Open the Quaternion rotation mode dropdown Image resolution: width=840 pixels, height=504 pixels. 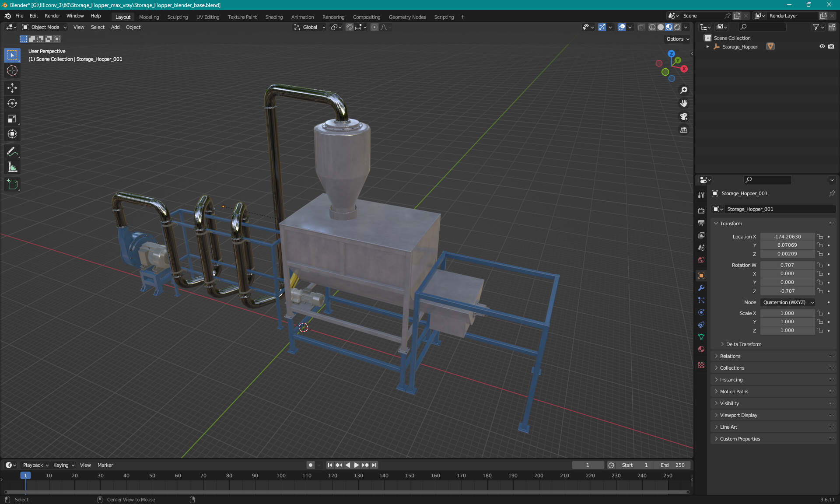(788, 302)
